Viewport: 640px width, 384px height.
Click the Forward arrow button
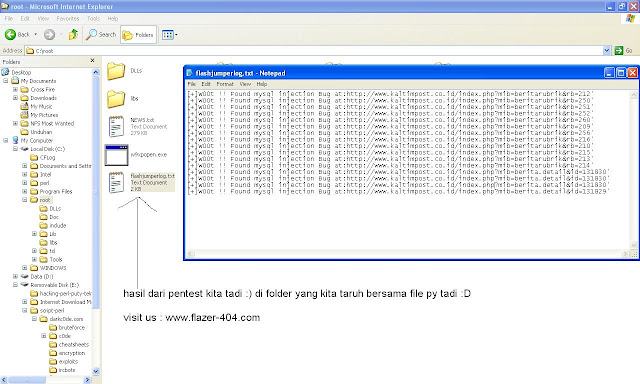pyautogui.click(x=49, y=35)
